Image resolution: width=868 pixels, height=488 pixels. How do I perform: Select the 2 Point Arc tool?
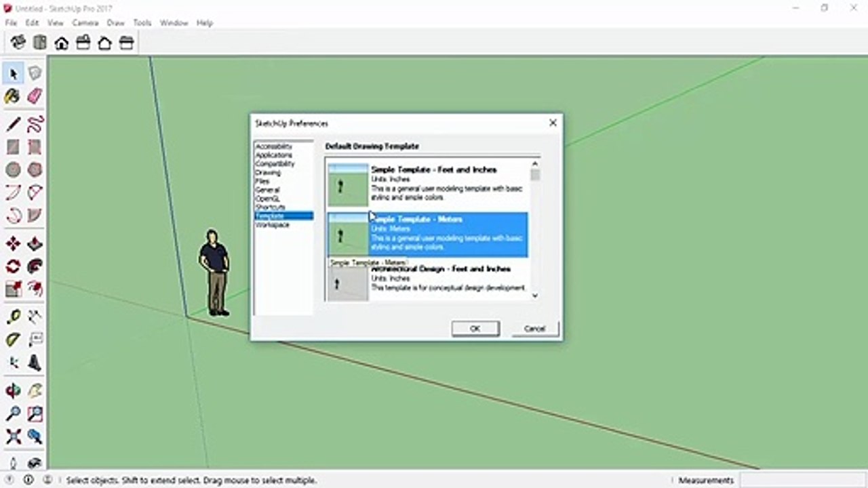coord(35,193)
